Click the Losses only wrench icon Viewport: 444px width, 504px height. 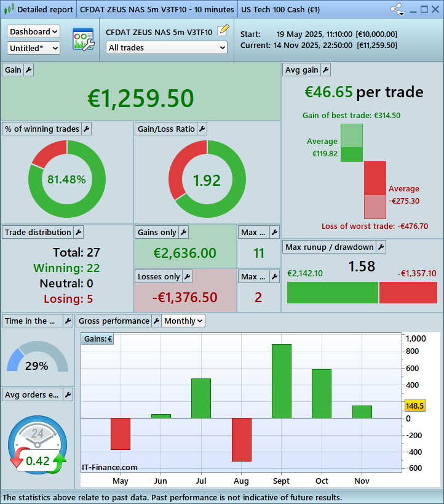click(188, 276)
